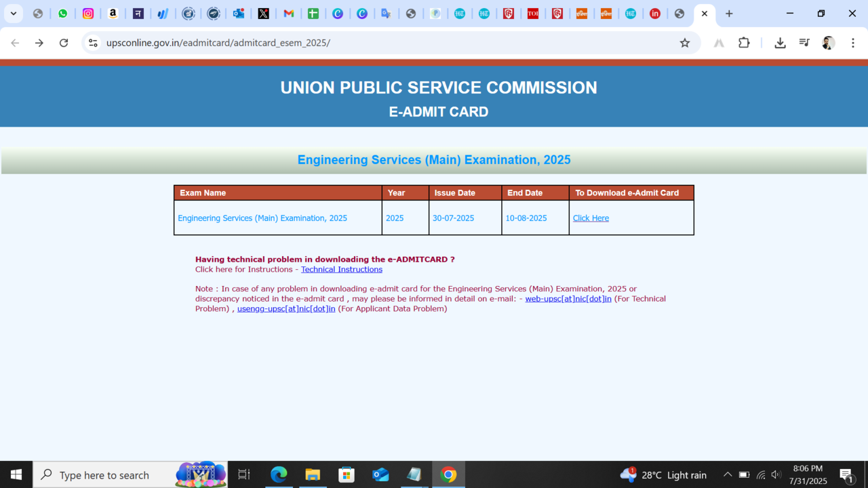Open the Chrome downloads icon

coord(780,43)
